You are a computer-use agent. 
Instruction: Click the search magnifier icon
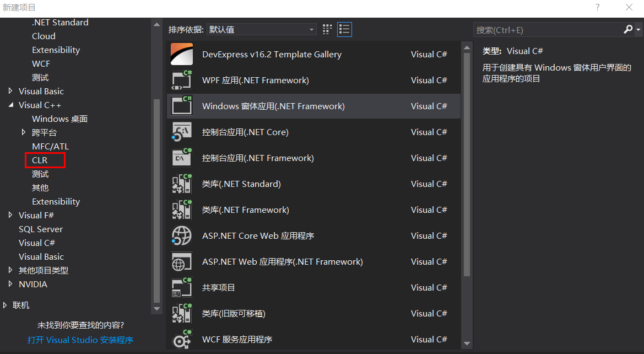[628, 30]
